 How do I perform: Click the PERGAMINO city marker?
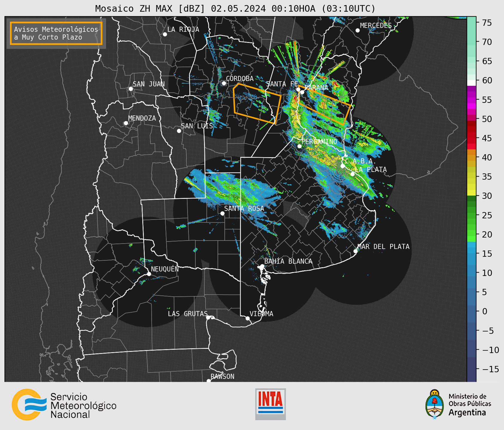click(300, 146)
